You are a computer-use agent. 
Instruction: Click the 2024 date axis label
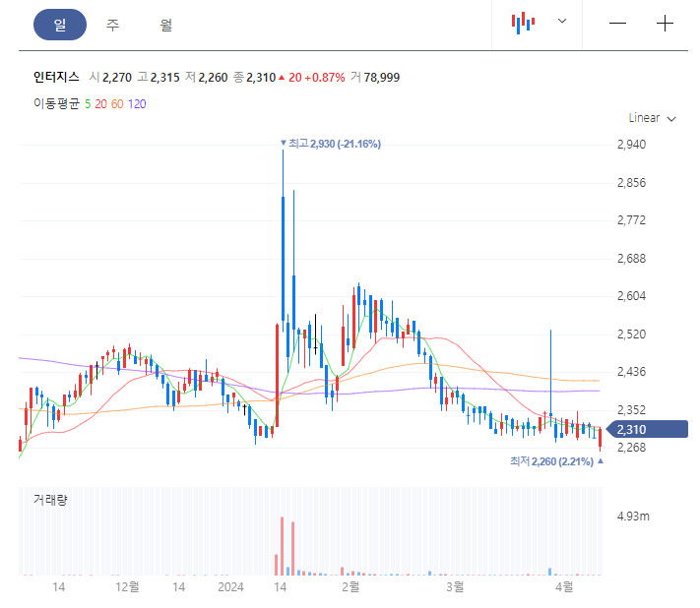[230, 587]
